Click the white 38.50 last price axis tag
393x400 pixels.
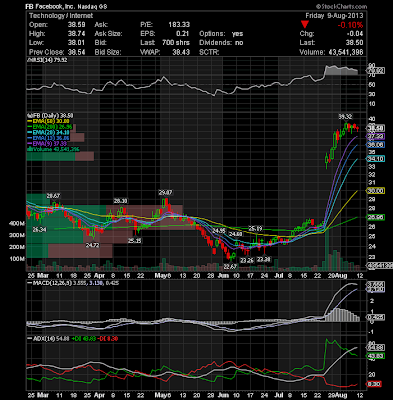(375, 128)
